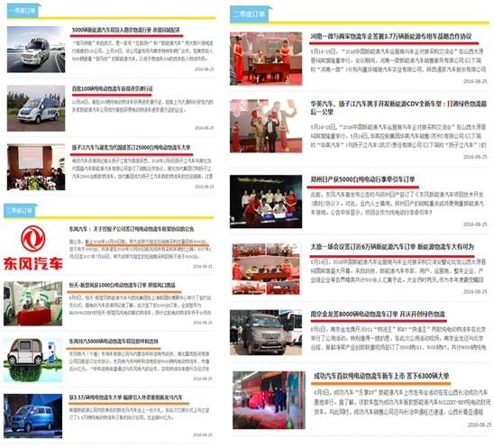The image size is (493, 448).
Task: Open headline 扬子江汽车与湖北当代国盛签订25000台
Action: tap(131, 148)
